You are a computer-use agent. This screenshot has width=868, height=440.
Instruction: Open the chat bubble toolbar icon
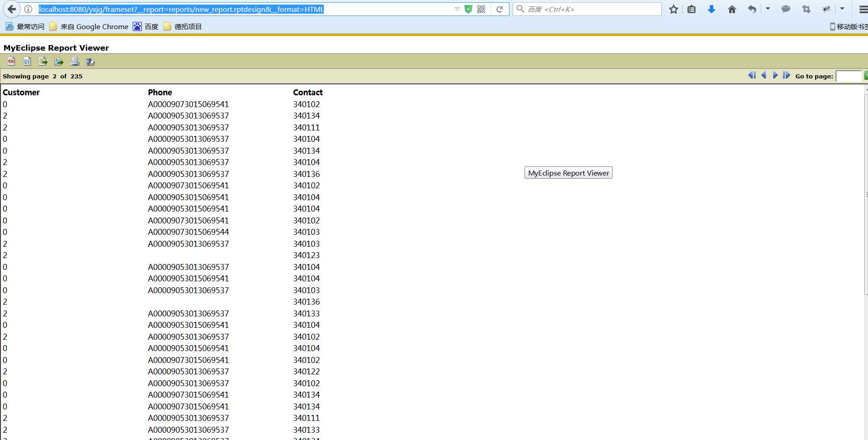coord(786,9)
